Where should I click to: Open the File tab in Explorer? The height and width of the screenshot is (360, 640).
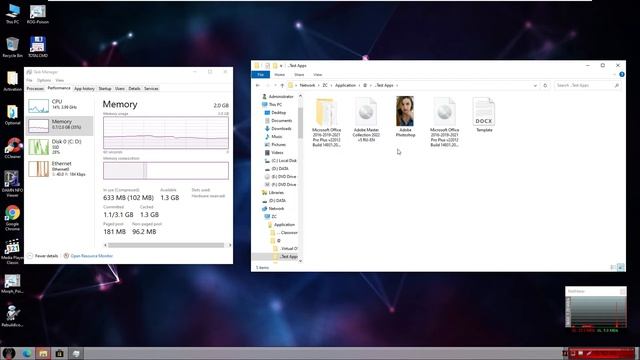(260, 74)
